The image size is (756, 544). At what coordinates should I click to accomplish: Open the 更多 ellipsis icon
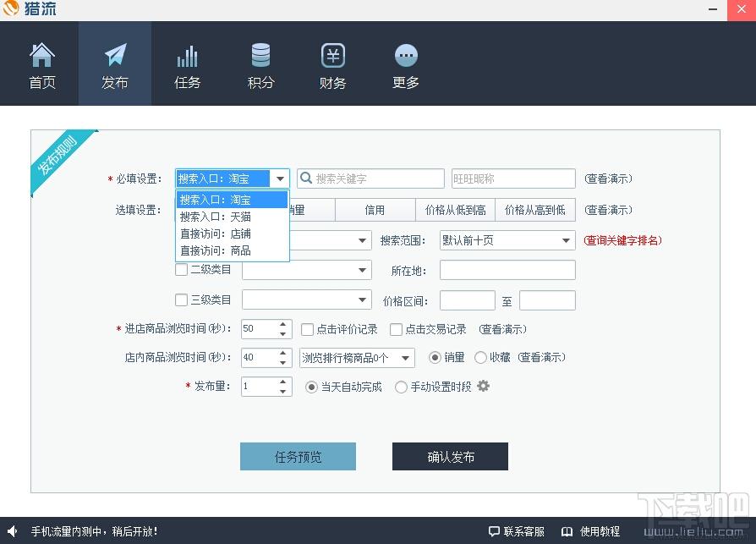[x=406, y=56]
